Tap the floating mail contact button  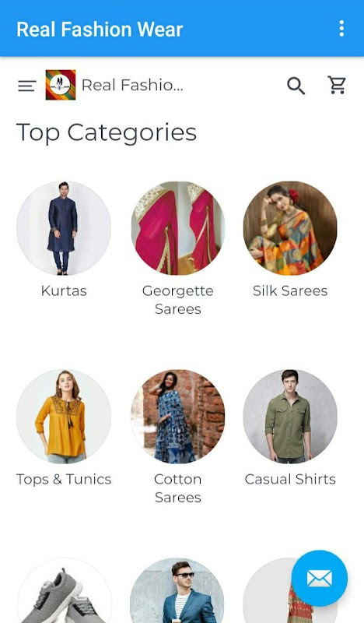(x=319, y=578)
